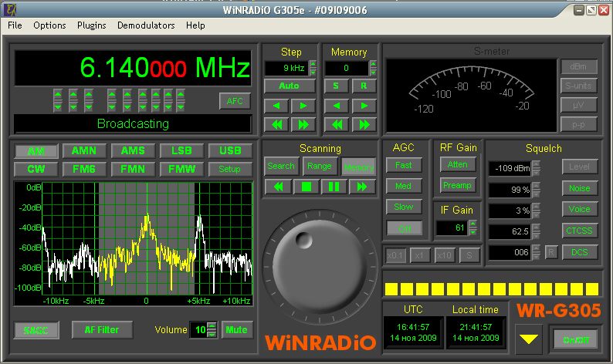Toggle the AF Filter
Image resolution: width=613 pixels, height=364 pixels.
102,330
